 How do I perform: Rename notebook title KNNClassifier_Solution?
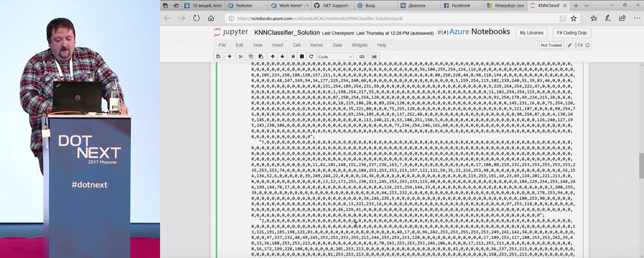click(x=287, y=33)
